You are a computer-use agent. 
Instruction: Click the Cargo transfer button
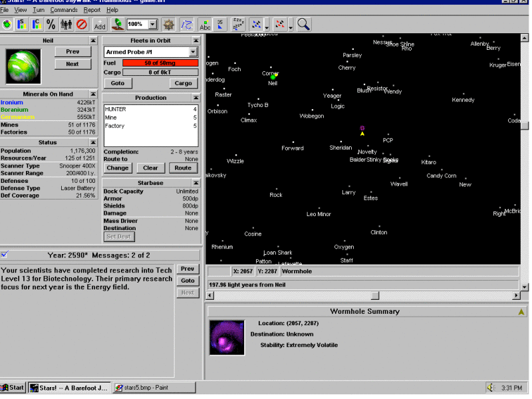point(184,83)
